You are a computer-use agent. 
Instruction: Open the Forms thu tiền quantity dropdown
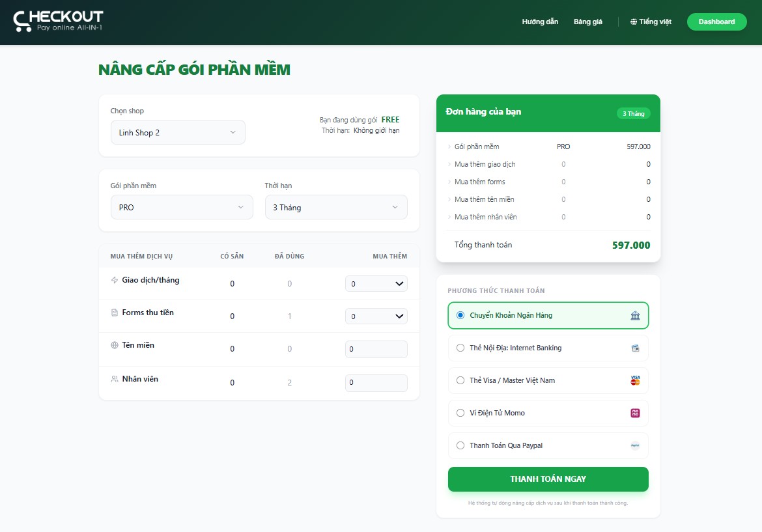click(376, 316)
